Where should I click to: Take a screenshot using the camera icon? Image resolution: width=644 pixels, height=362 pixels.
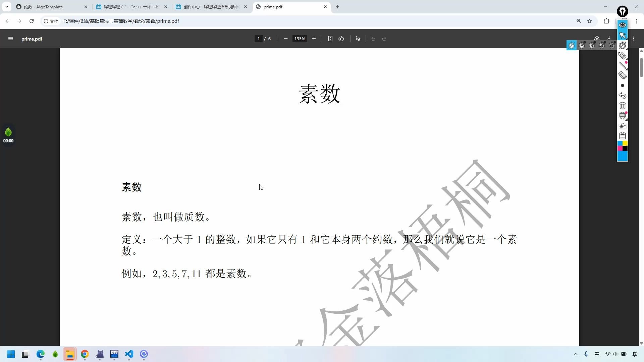623,126
